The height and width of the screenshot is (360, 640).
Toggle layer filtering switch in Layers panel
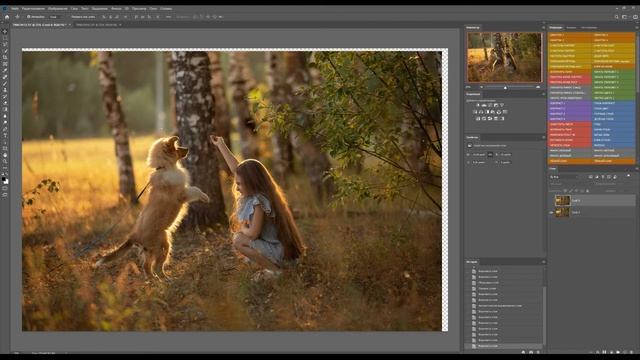tap(628, 176)
